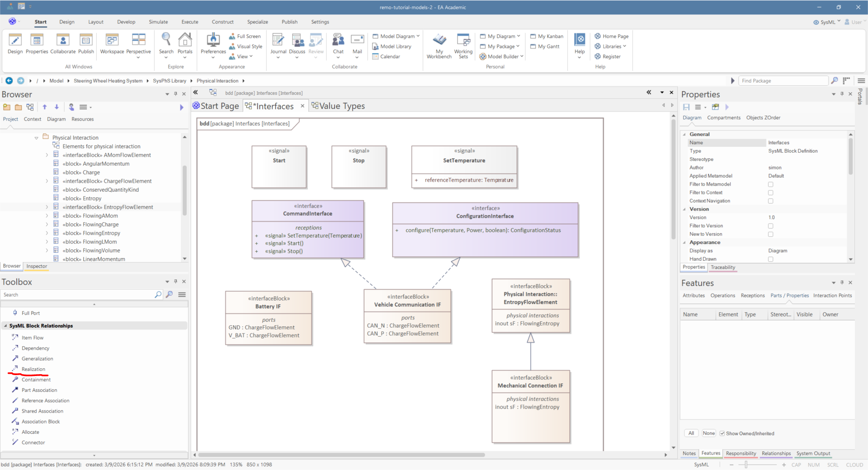Viewport: 868px width, 470px height.
Task: Click the None button in Features
Action: point(708,433)
